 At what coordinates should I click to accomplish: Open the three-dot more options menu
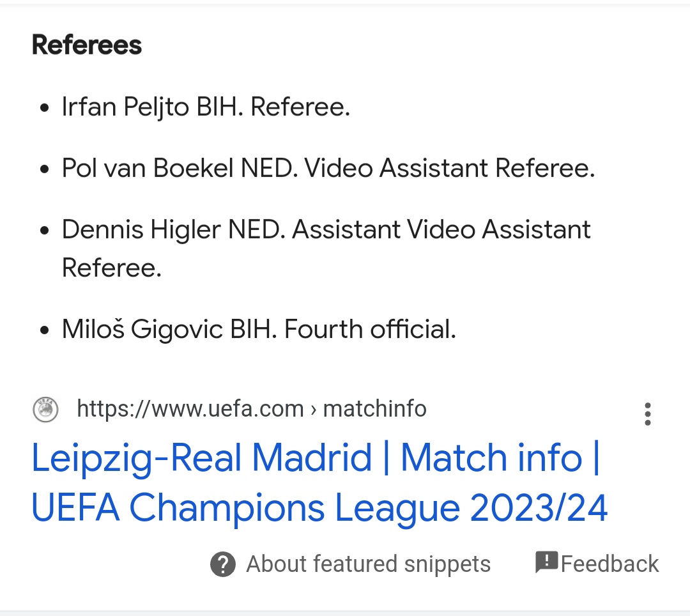(647, 414)
